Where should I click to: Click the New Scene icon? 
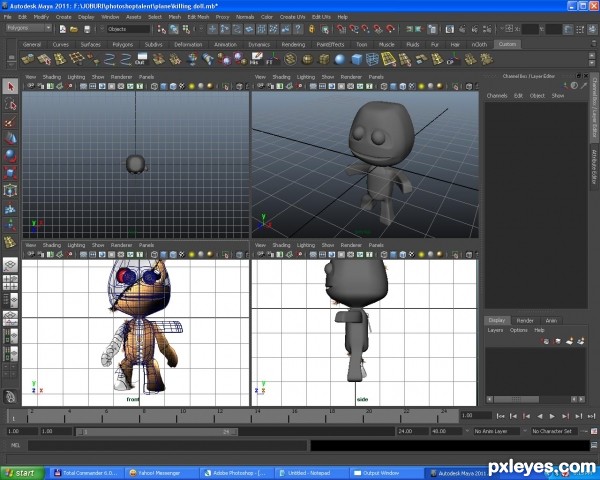coord(62,29)
